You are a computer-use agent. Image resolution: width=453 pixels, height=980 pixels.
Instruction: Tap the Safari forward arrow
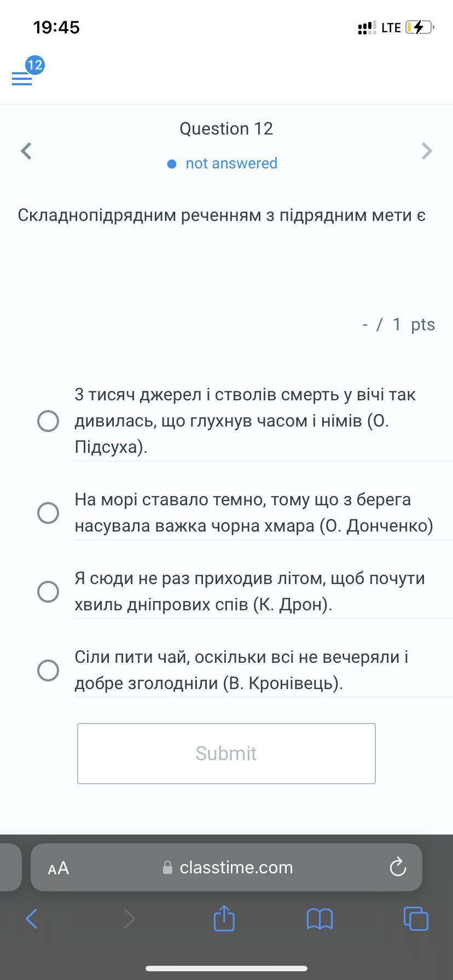[x=129, y=919]
